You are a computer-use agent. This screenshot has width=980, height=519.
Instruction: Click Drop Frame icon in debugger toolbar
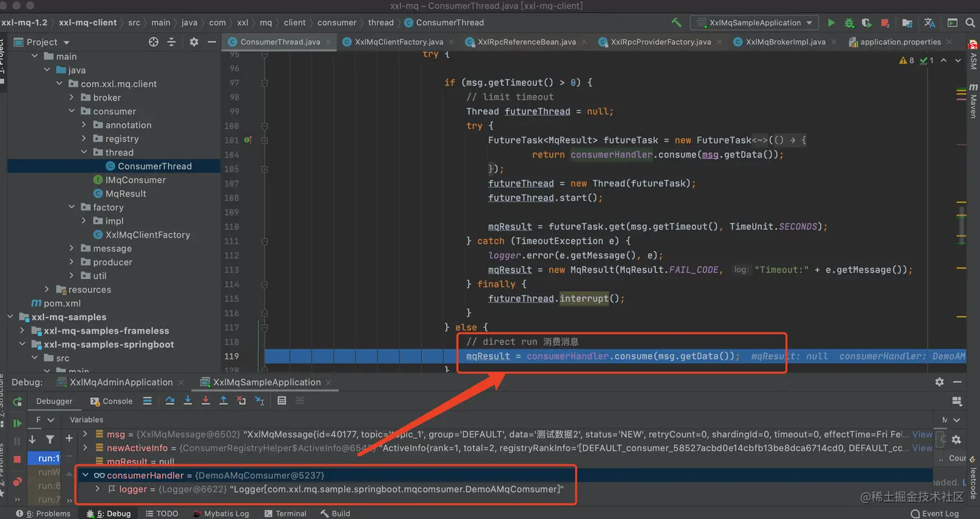241,401
